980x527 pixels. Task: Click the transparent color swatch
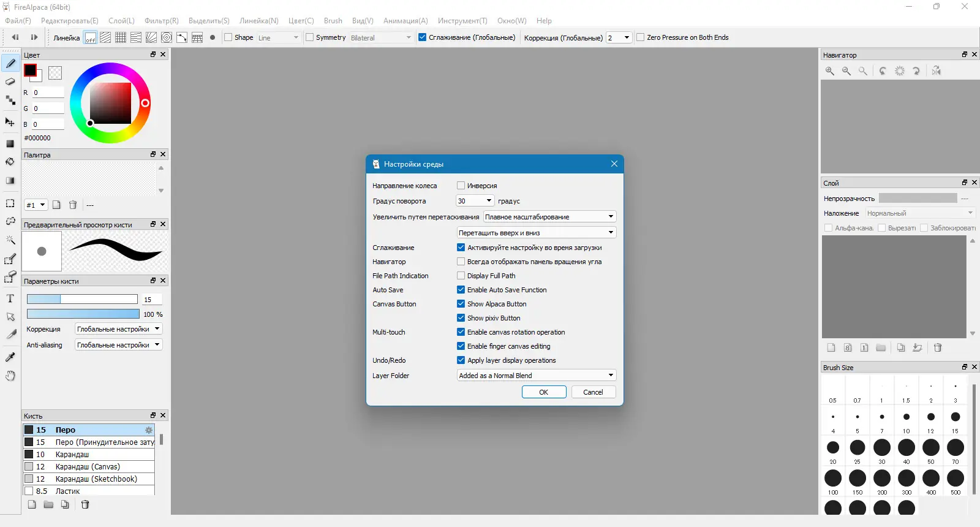pos(55,73)
